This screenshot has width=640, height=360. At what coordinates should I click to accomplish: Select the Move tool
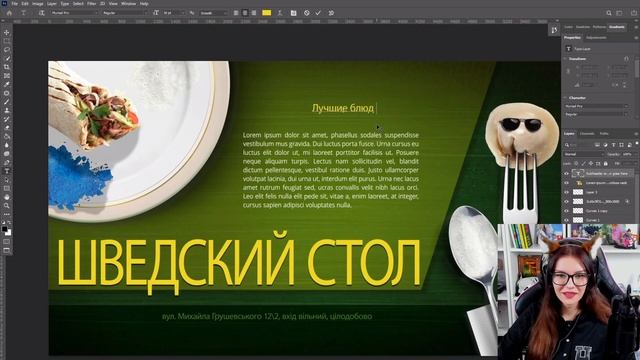(7, 32)
